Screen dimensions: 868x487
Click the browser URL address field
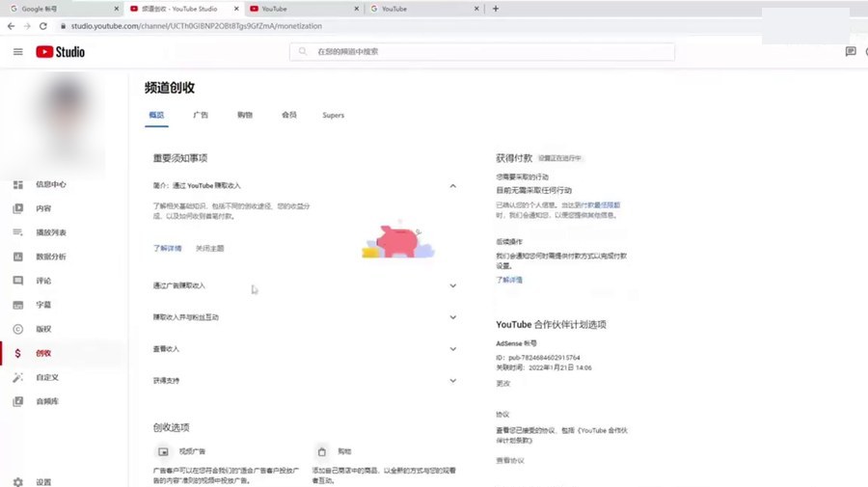[x=196, y=26]
